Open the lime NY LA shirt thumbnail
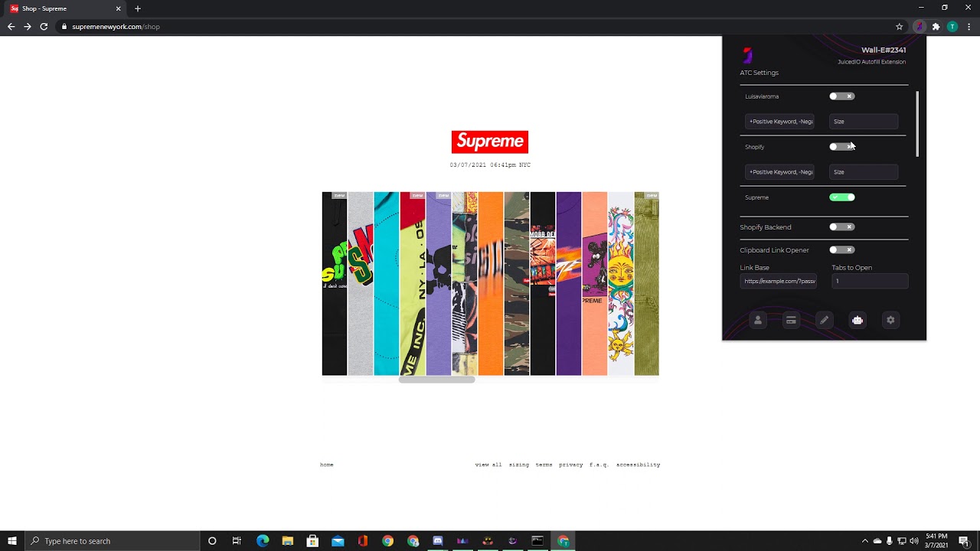Screen dimensions: 980x551 click(413, 284)
